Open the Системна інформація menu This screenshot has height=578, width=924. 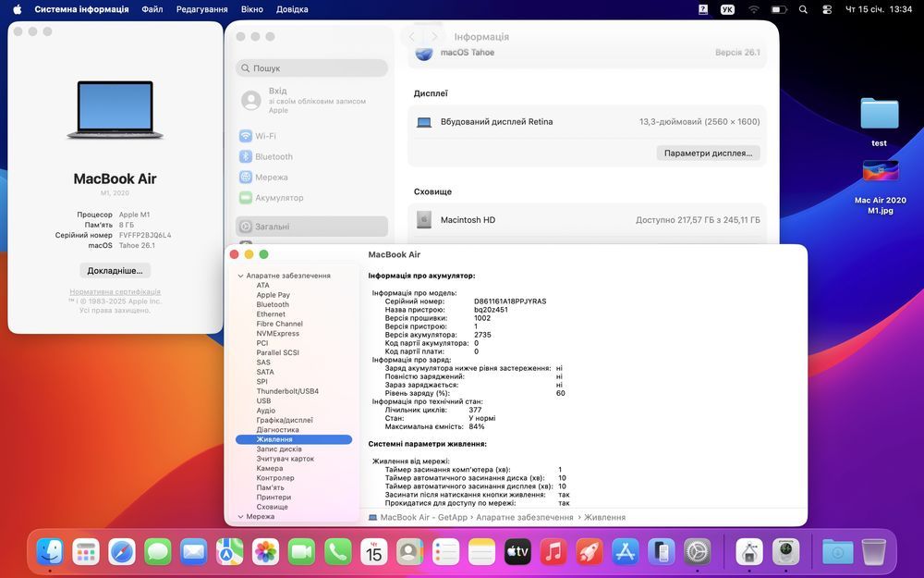tap(81, 9)
